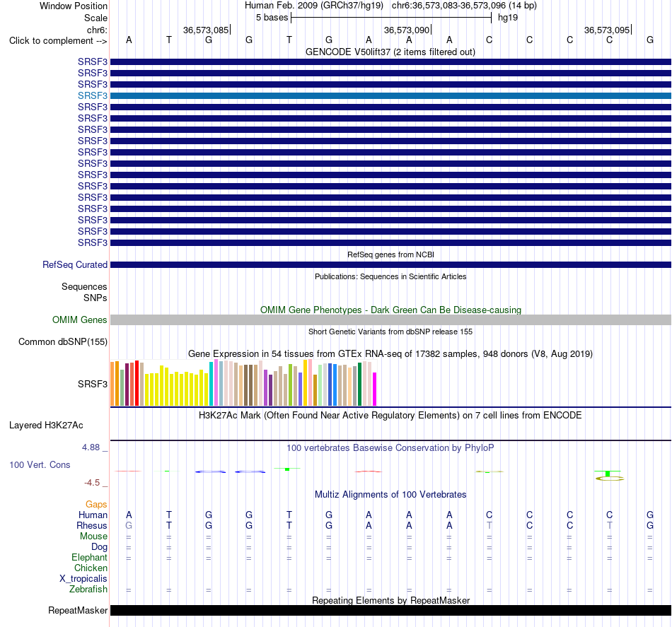
Task: Click the Rhesus species label
Action: [x=92, y=525]
